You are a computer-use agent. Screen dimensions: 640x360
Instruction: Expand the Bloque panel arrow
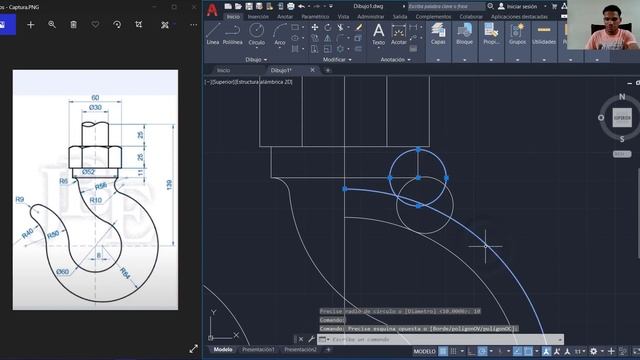464,60
